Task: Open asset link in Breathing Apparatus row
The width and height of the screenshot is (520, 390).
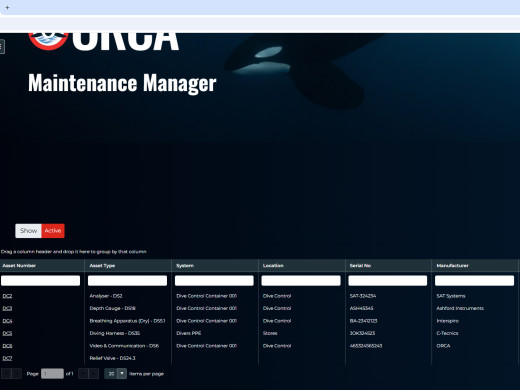Action: tap(7, 321)
